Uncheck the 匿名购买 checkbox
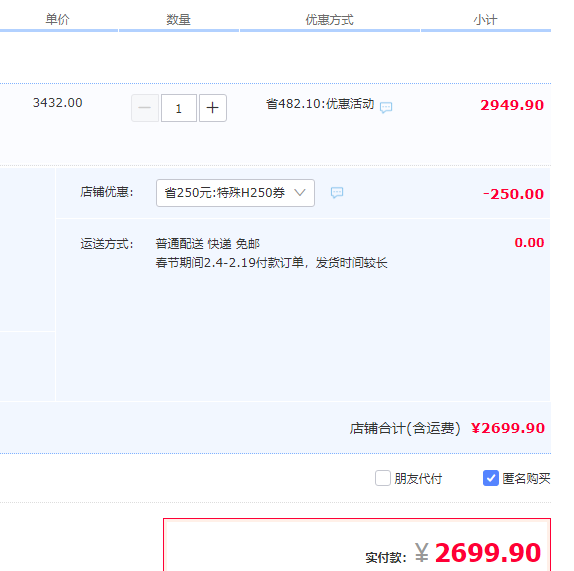This screenshot has height=571, width=574. [491, 478]
